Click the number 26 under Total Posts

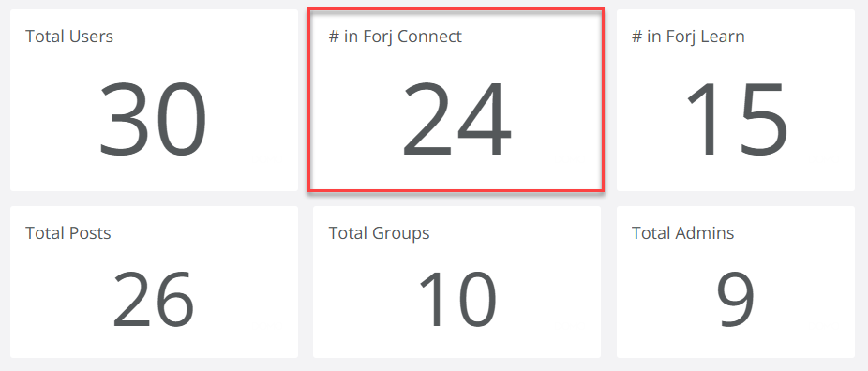(x=154, y=299)
